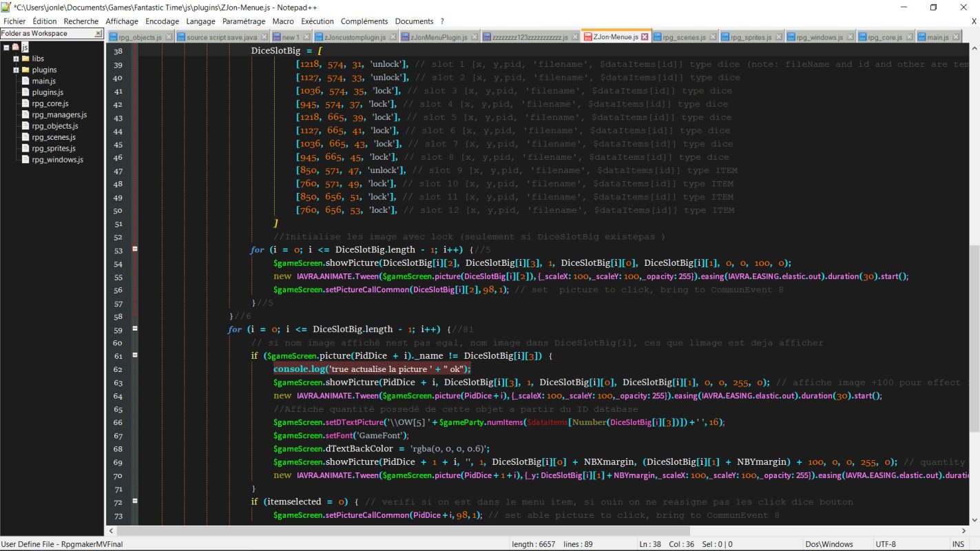Close the rpg_windows.js tab

[x=851, y=37]
